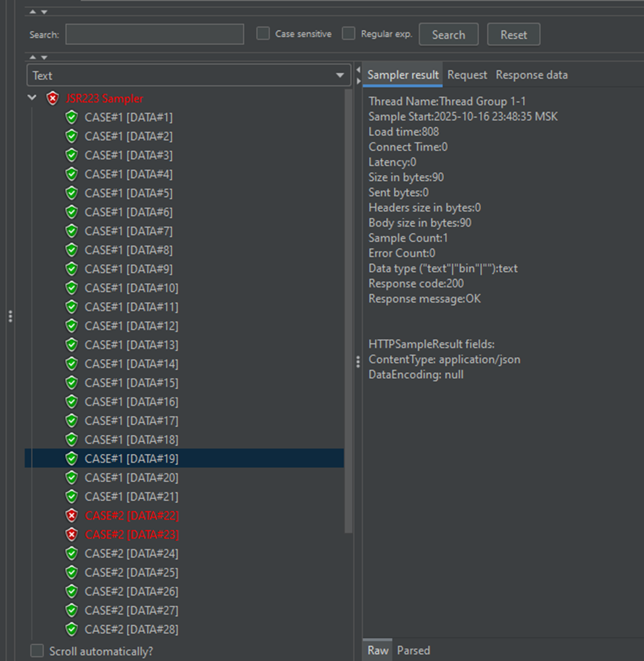Image resolution: width=644 pixels, height=661 pixels.
Task: Select the CASE#1 [DATA#20] result
Action: click(x=131, y=478)
